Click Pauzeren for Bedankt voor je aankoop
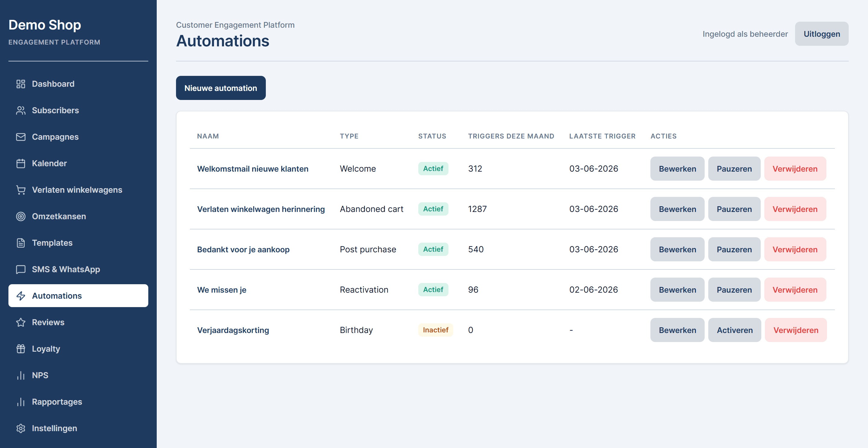 [x=734, y=249]
